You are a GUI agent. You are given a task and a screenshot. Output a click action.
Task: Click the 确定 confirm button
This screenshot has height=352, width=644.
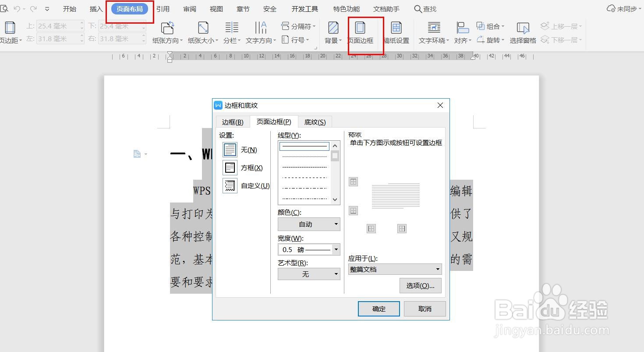coord(379,309)
